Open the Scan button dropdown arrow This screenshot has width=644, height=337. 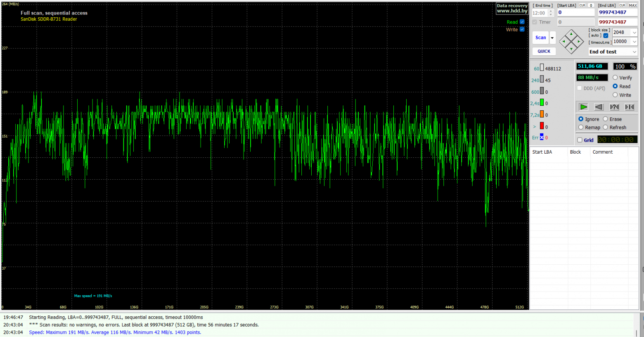coord(552,38)
